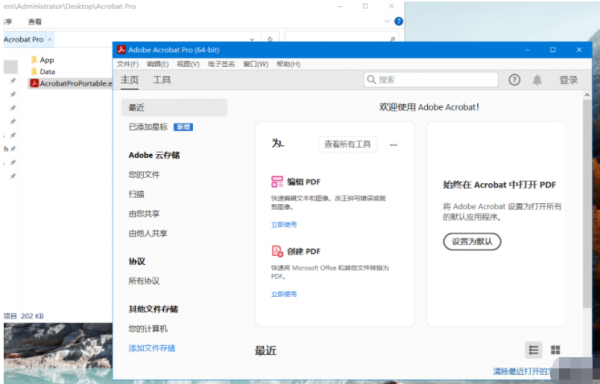Open Explorer help blue question icon
This screenshot has height=384, width=600.
pos(398,21)
